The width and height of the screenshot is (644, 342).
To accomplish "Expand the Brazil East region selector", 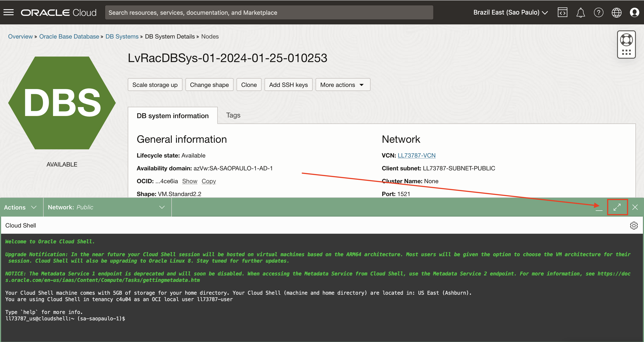I will point(510,12).
